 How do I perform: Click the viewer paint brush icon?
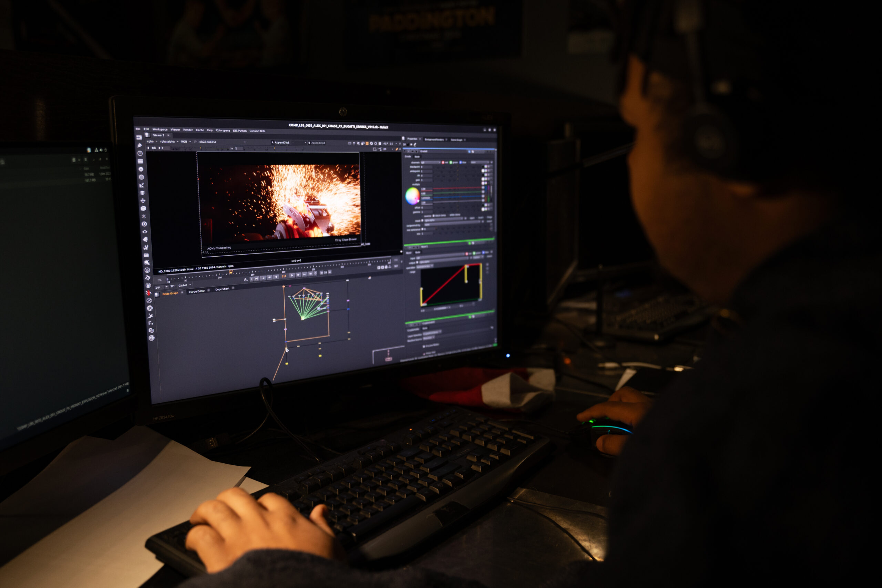(397, 149)
